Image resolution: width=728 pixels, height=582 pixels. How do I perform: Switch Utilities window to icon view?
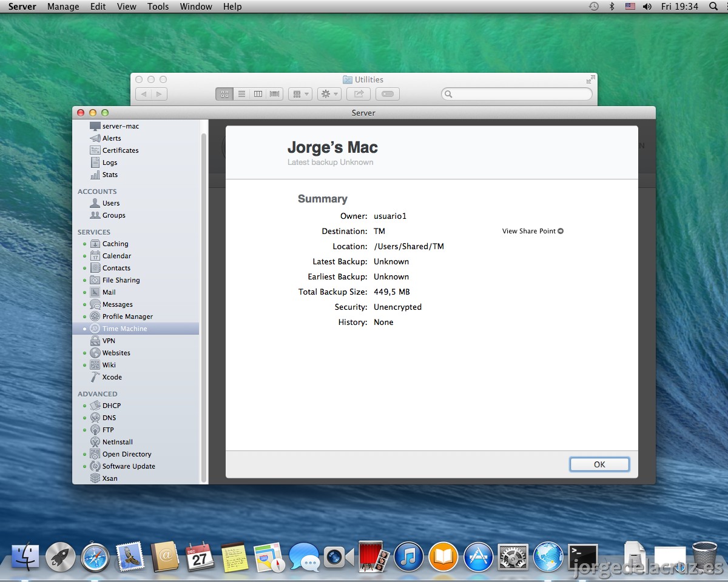224,94
